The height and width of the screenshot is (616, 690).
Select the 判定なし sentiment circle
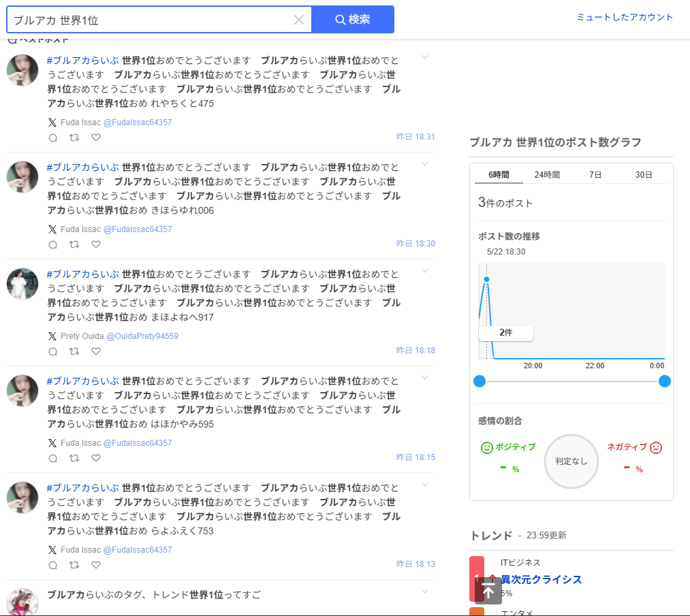click(x=571, y=461)
